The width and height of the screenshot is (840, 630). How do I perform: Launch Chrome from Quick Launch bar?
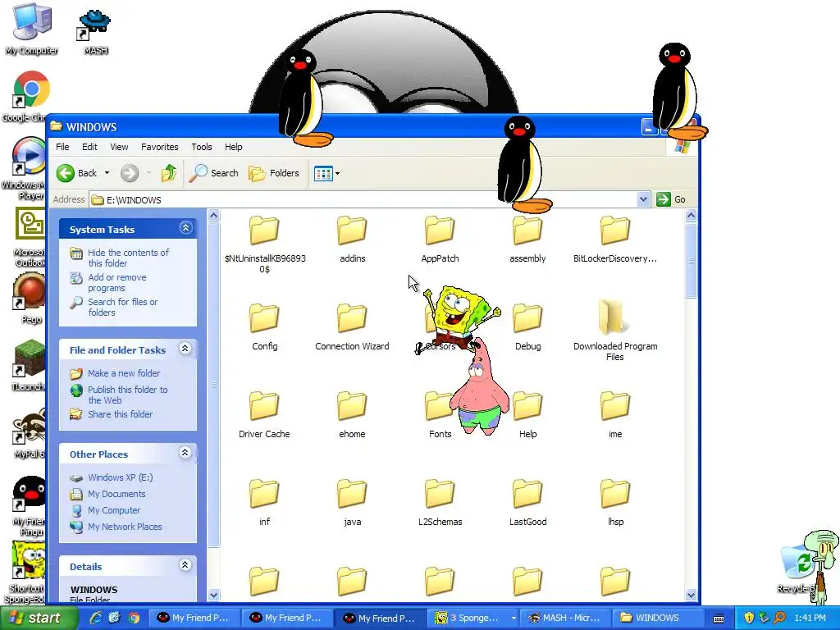[134, 618]
